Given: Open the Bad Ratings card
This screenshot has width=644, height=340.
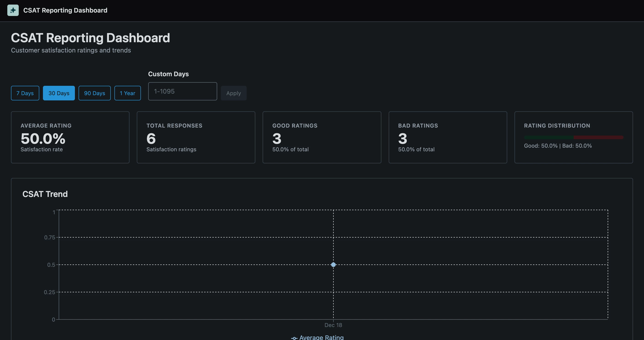Looking at the screenshot, I should tap(448, 137).
